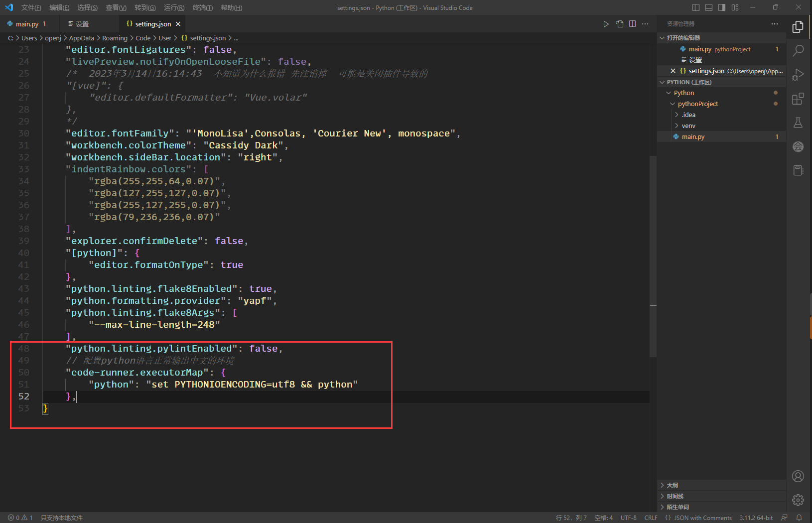Open the 帮助(H) menu
This screenshot has width=812, height=523.
tap(232, 7)
